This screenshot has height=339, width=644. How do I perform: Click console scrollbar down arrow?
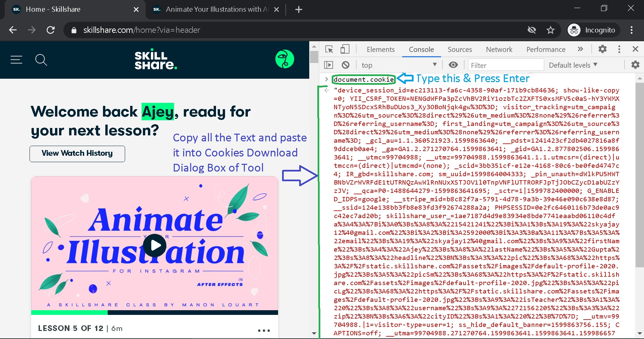point(639,333)
